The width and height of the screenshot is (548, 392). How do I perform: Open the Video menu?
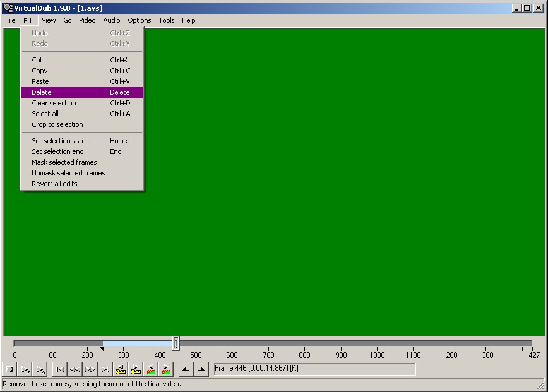87,20
